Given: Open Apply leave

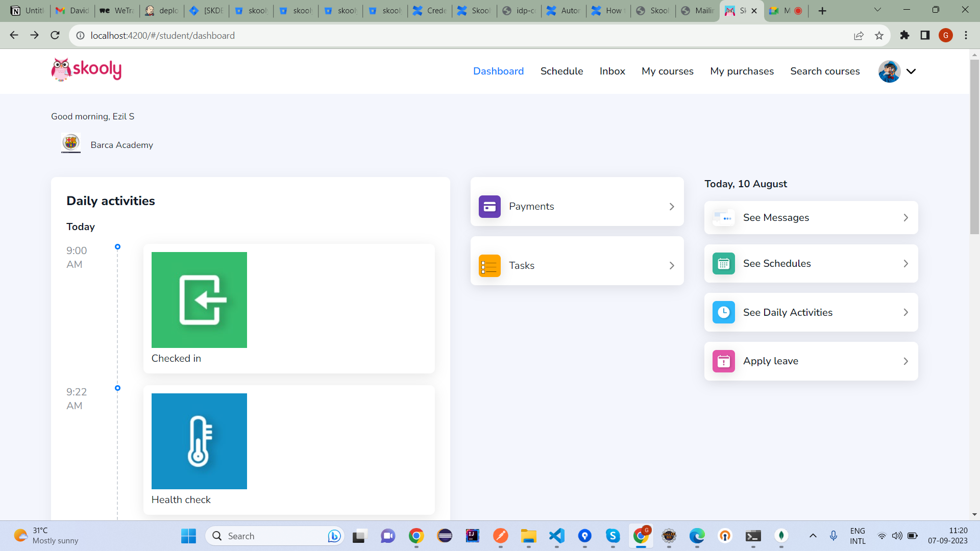Looking at the screenshot, I should tap(771, 361).
